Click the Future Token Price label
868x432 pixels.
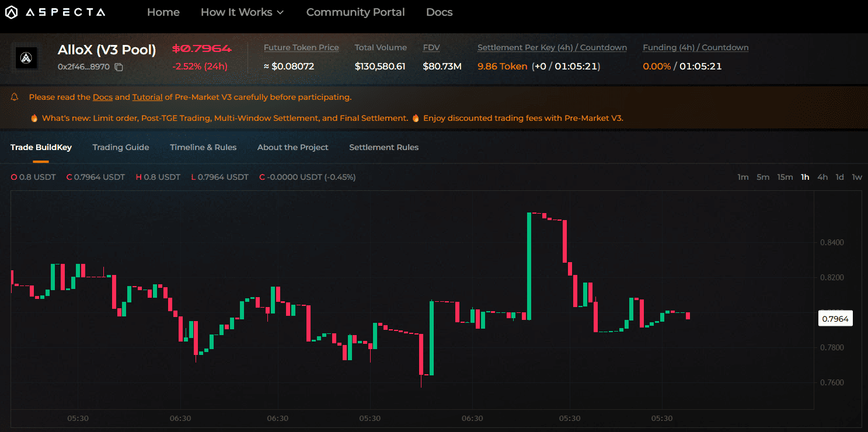pyautogui.click(x=301, y=48)
